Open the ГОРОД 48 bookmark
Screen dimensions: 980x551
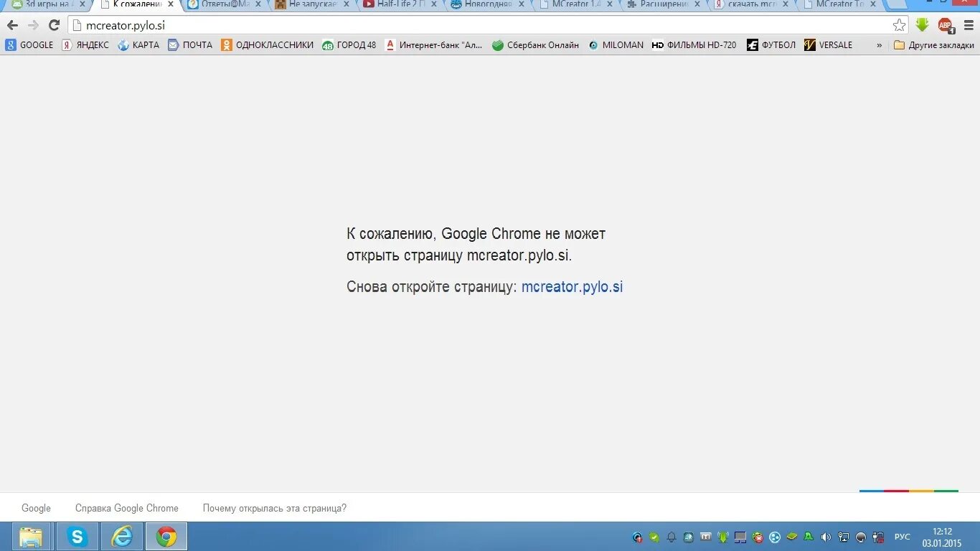point(349,44)
